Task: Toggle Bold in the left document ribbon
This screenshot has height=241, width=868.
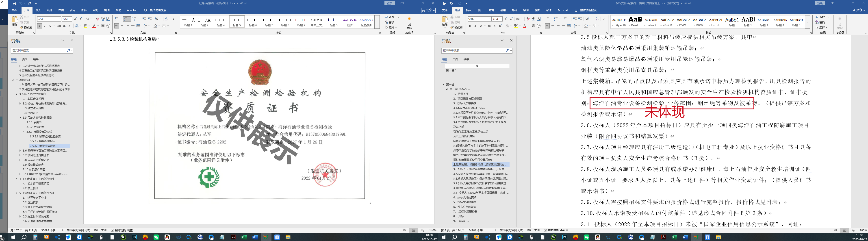Action: point(39,26)
